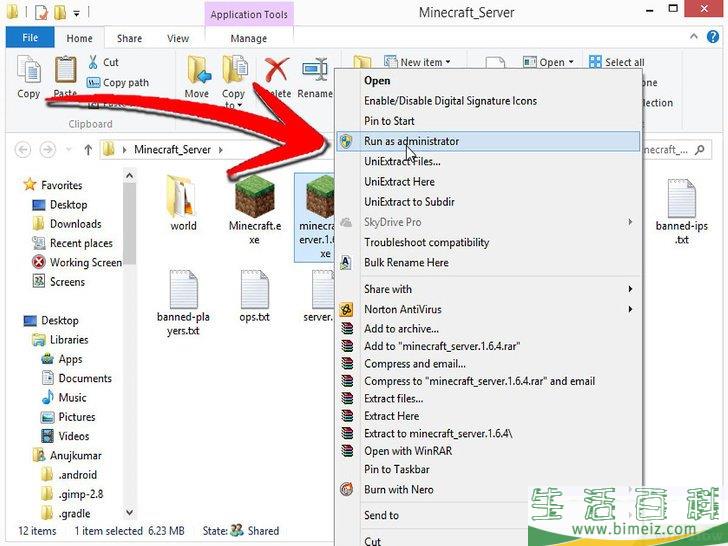Expand the SkyDrive Pro submenu arrow
This screenshot has height=546, width=728.
pyautogui.click(x=630, y=222)
